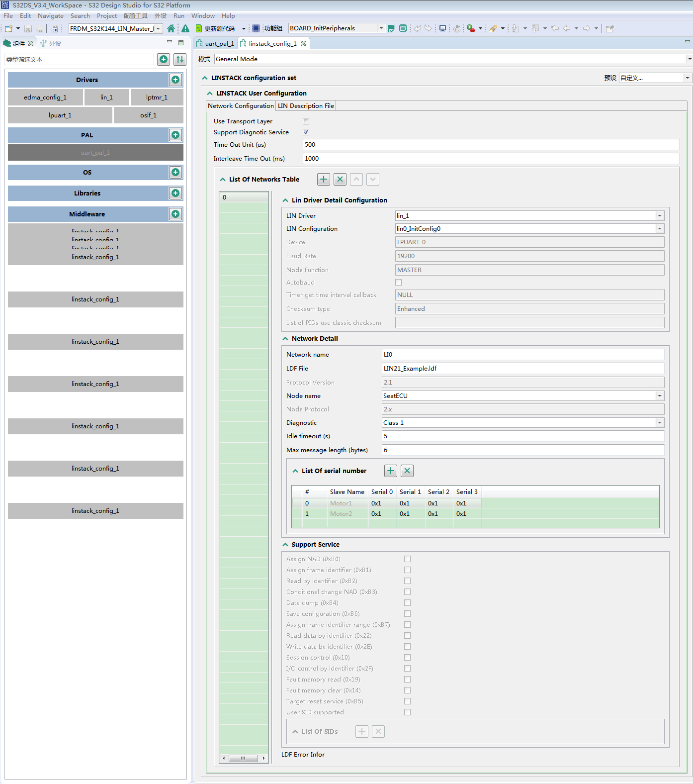Click the Time Out Unit field
The height and width of the screenshot is (784, 693).
click(491, 145)
